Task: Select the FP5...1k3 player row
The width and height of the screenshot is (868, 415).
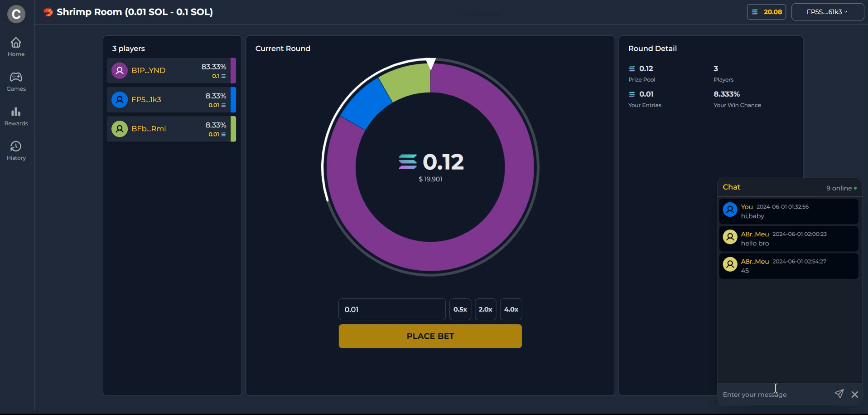Action: coord(171,100)
